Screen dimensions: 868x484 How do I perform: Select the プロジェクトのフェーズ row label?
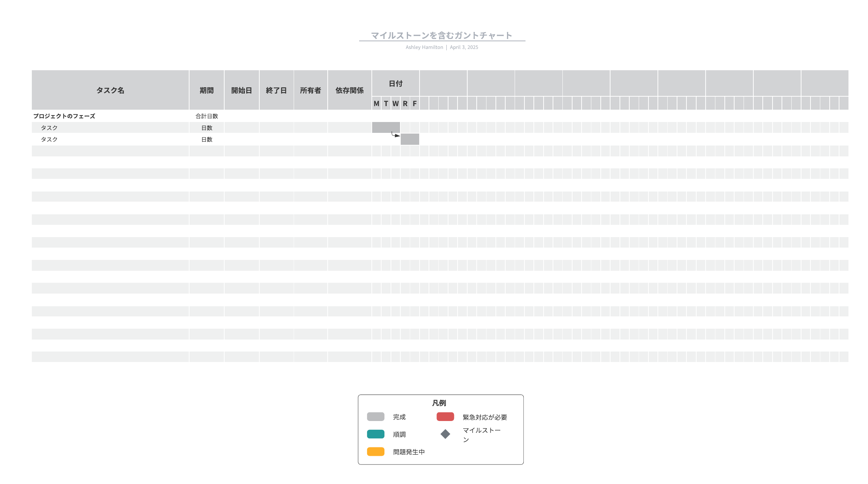pos(64,116)
